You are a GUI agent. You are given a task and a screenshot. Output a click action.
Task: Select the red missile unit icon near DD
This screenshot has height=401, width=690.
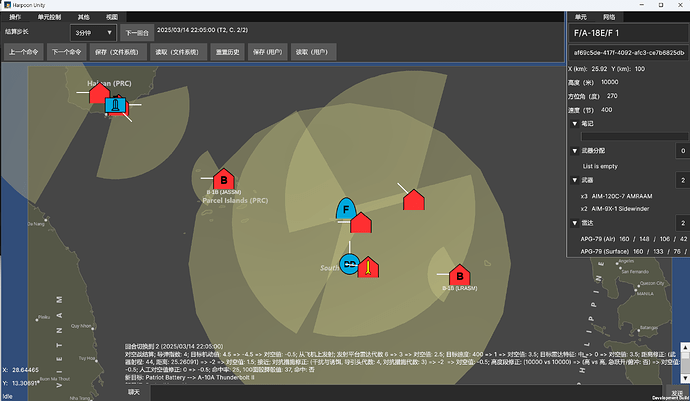pyautogui.click(x=368, y=267)
